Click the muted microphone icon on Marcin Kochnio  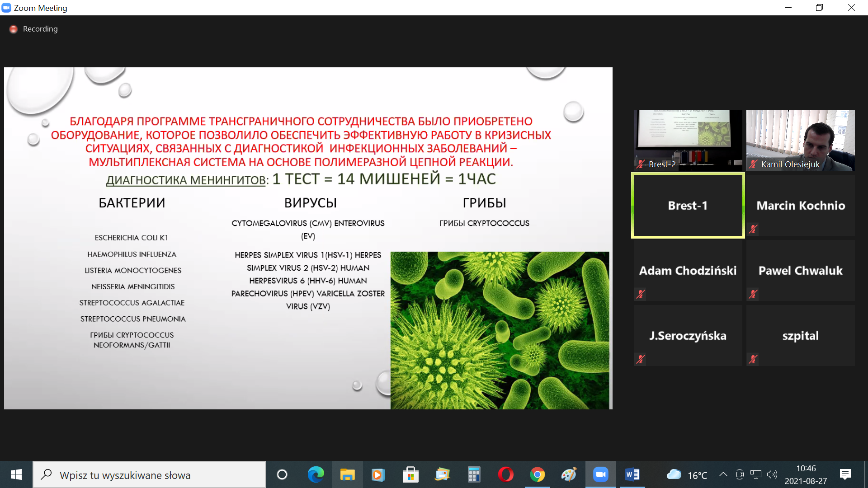coord(753,229)
